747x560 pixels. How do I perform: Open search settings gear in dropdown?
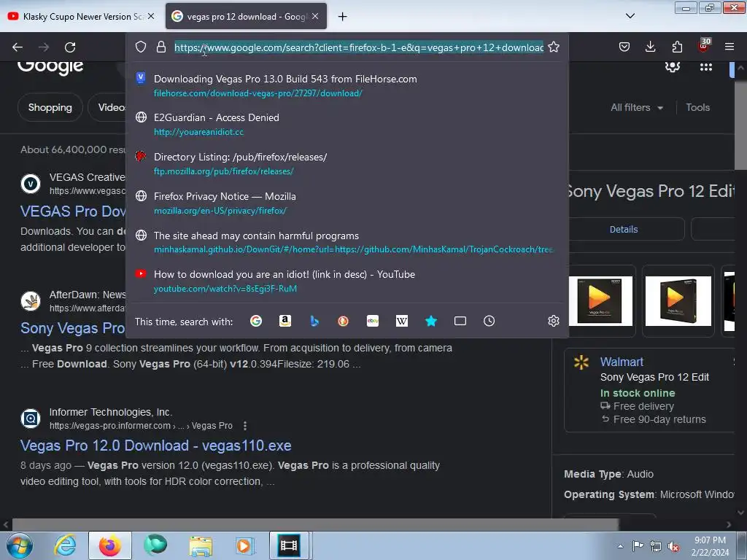(x=554, y=321)
